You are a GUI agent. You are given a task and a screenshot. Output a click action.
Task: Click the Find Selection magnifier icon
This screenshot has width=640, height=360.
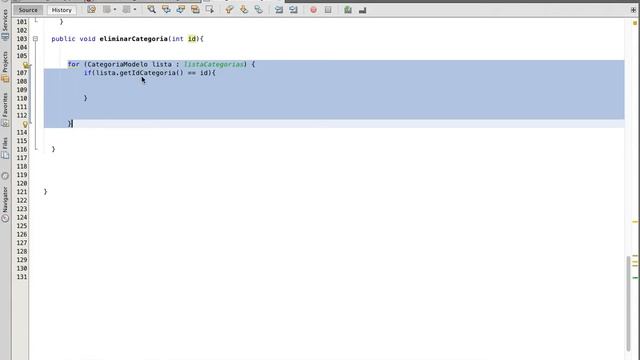(151, 9)
